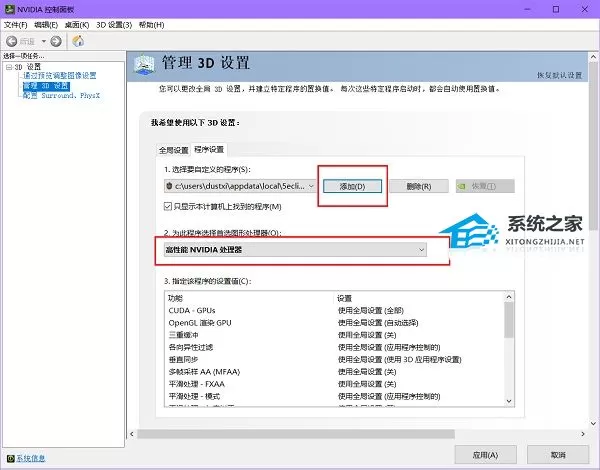
Task: Click 使用全局设置 (自动选择) value
Action: click(x=378, y=323)
